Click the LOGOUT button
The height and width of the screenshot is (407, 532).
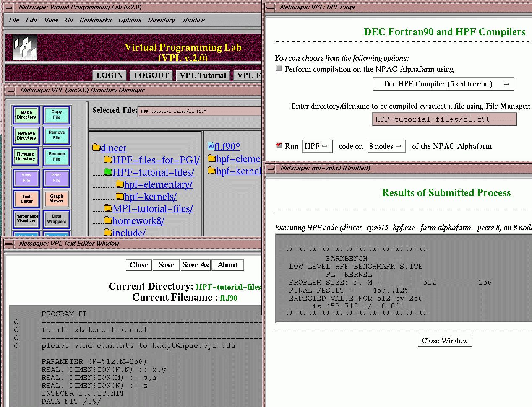tap(151, 75)
